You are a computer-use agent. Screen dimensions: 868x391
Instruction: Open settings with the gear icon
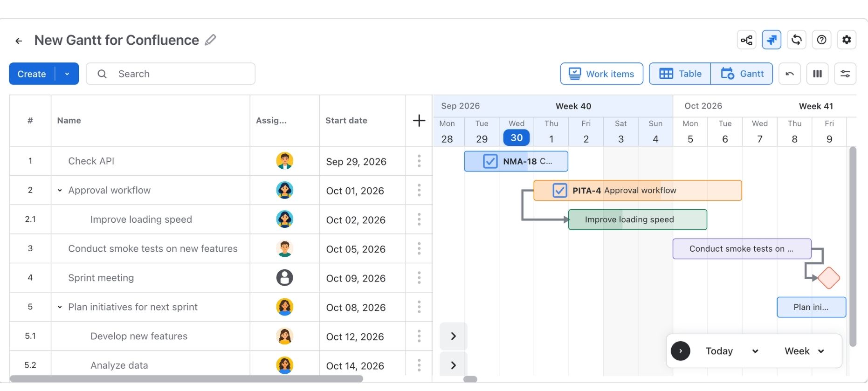(x=847, y=40)
